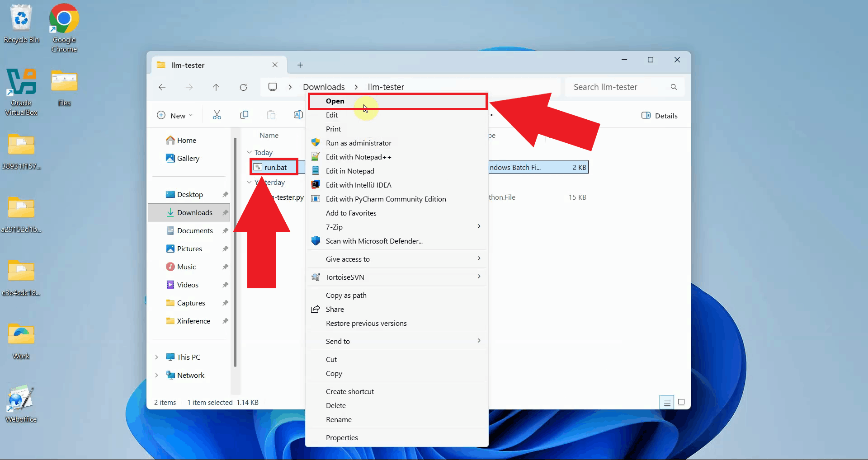
Task: Click Downloads in the breadcrumb path
Action: click(324, 87)
